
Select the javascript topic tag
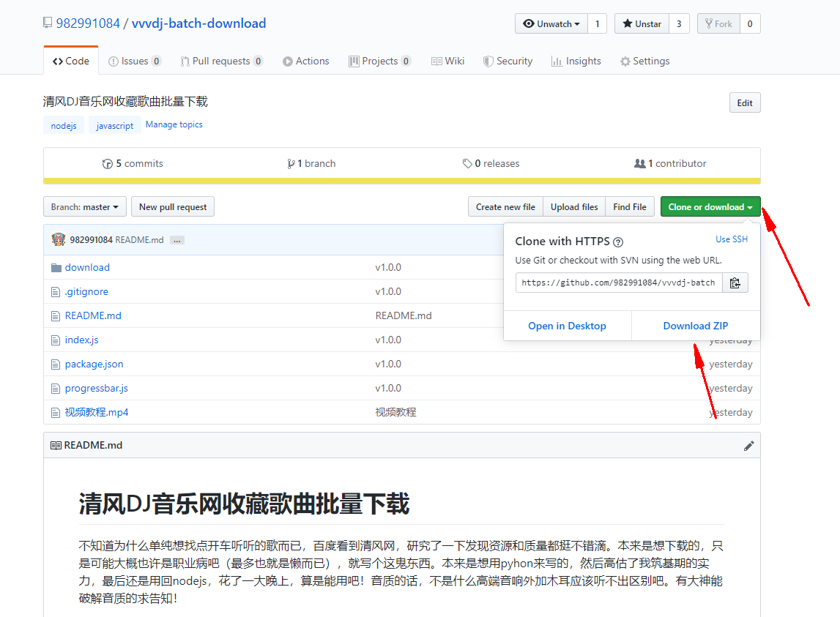pos(115,125)
